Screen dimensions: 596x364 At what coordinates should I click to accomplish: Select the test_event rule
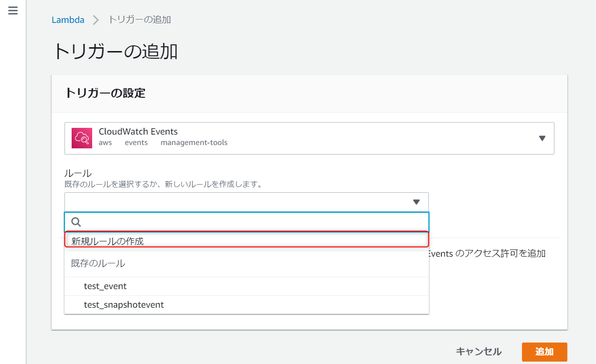click(x=247, y=286)
